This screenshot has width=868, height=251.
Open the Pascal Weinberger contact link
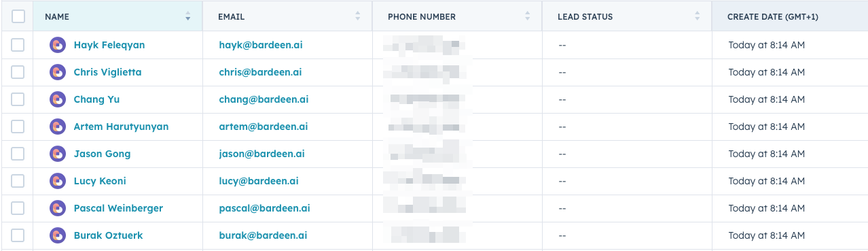[118, 208]
